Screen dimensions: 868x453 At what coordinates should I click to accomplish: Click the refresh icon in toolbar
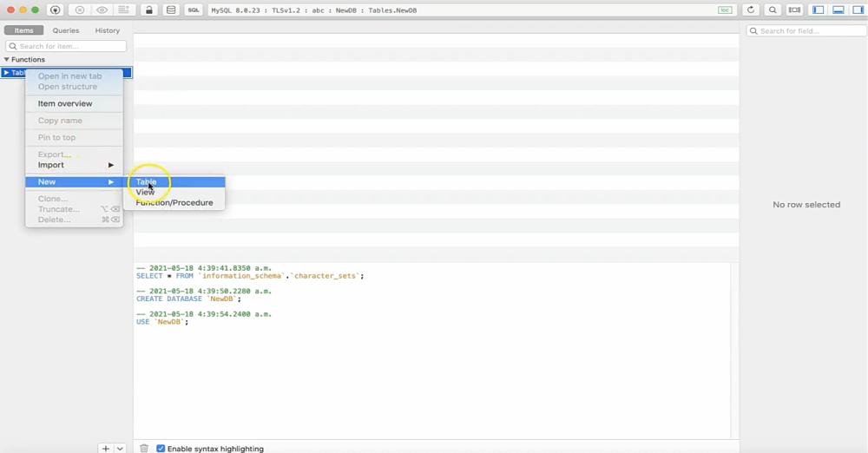tap(751, 10)
